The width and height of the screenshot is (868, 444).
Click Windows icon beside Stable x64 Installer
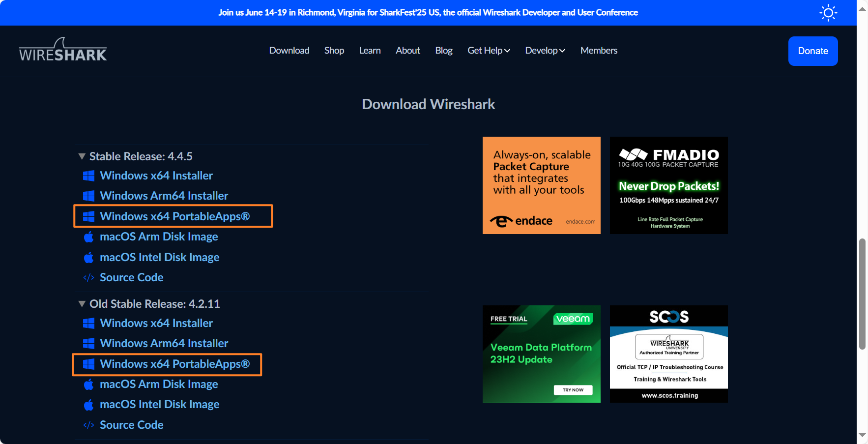click(88, 176)
